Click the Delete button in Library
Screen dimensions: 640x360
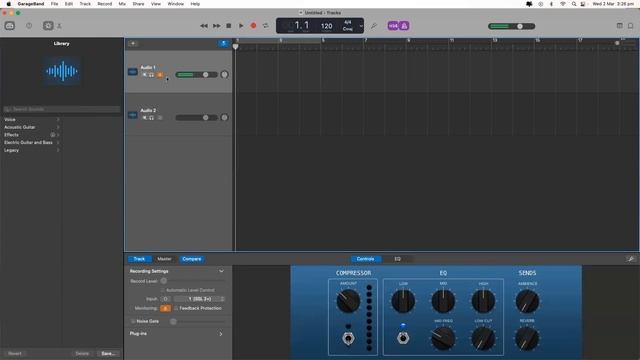click(82, 353)
